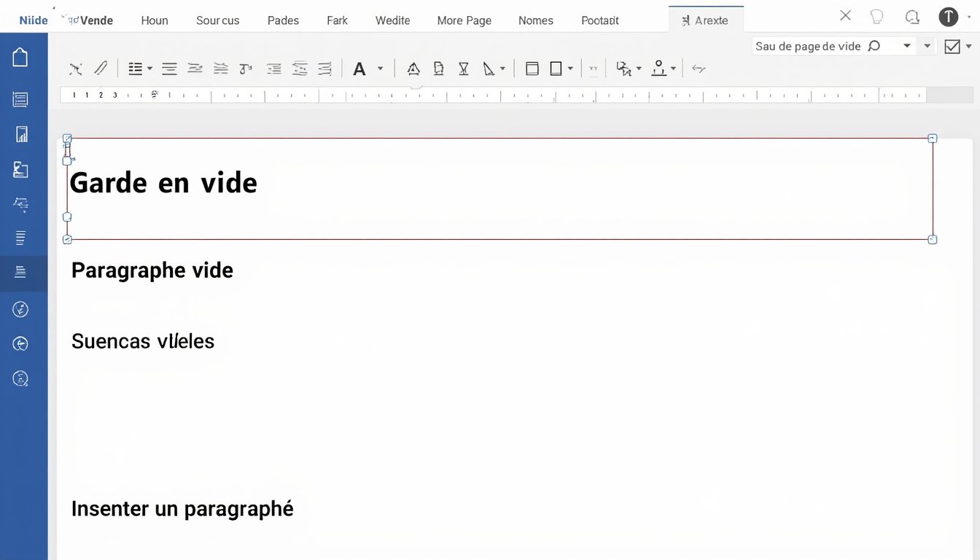980x560 pixels.
Task: Switch to the Houn tab
Action: pos(155,20)
